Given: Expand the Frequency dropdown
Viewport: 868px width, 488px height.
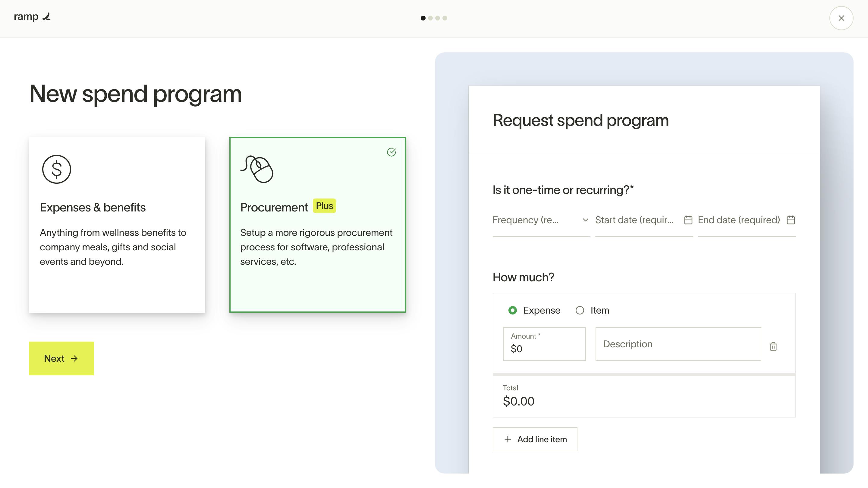Looking at the screenshot, I should click(x=541, y=220).
